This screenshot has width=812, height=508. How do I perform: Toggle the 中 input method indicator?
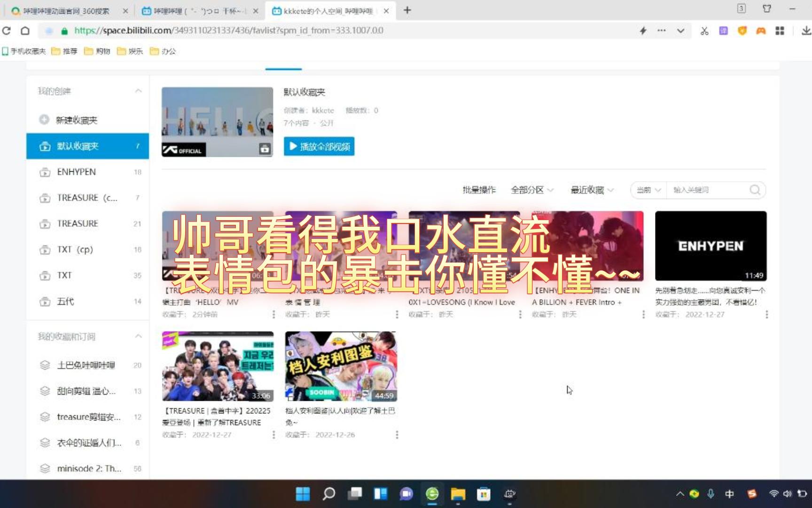tap(729, 494)
